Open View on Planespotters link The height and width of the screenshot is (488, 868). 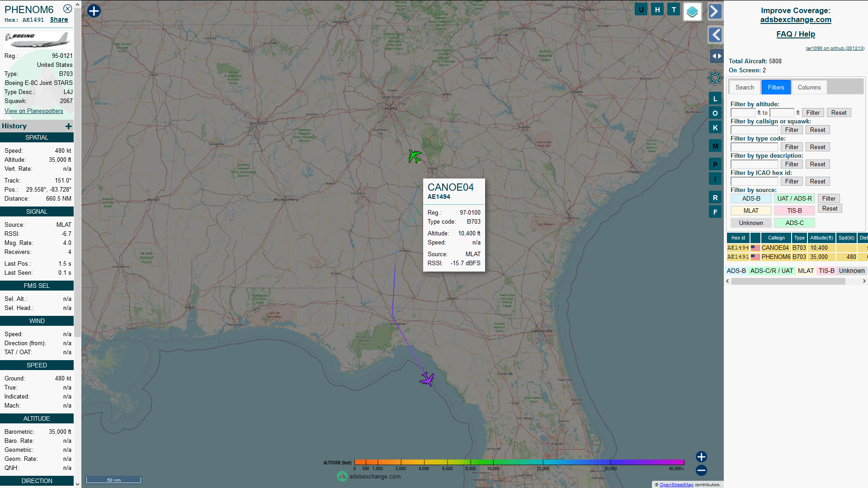34,111
